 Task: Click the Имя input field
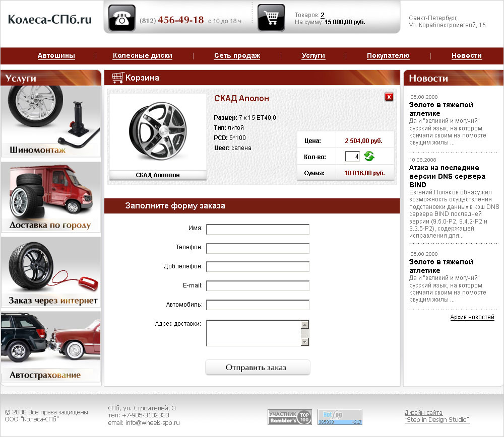(x=258, y=229)
